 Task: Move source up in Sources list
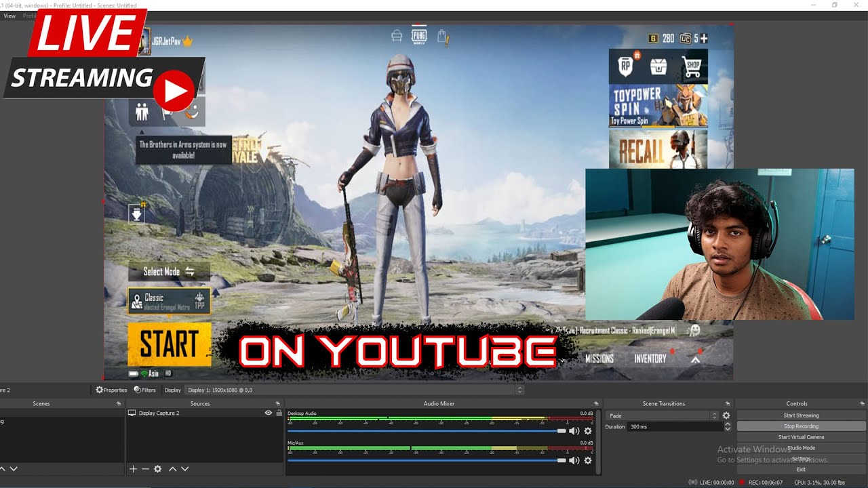[172, 468]
